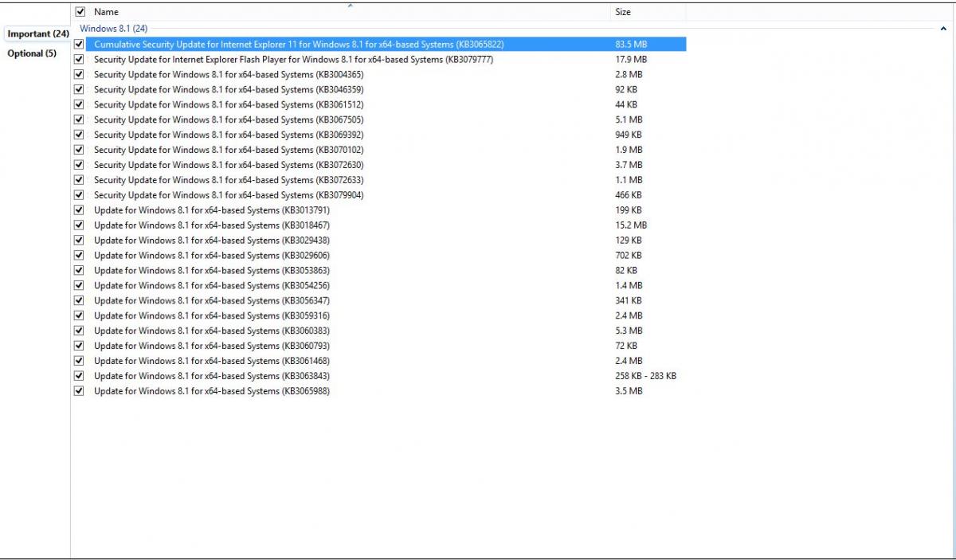Select the Security Update KB3004365 row text
The width and height of the screenshot is (956, 560).
pos(229,75)
